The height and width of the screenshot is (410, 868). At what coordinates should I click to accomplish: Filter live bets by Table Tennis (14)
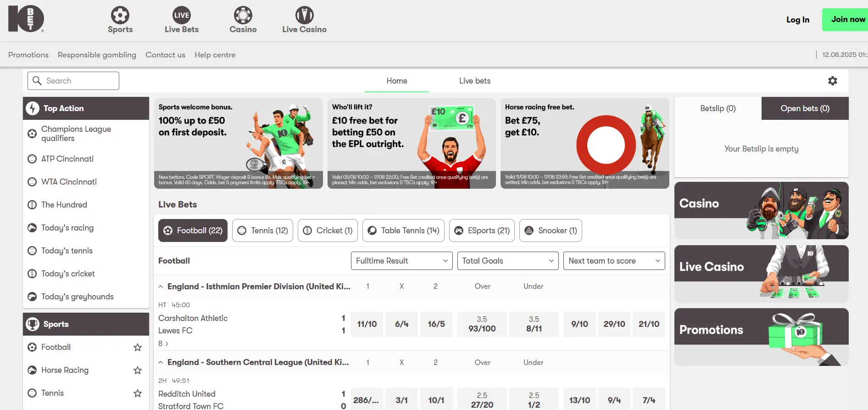pos(403,230)
